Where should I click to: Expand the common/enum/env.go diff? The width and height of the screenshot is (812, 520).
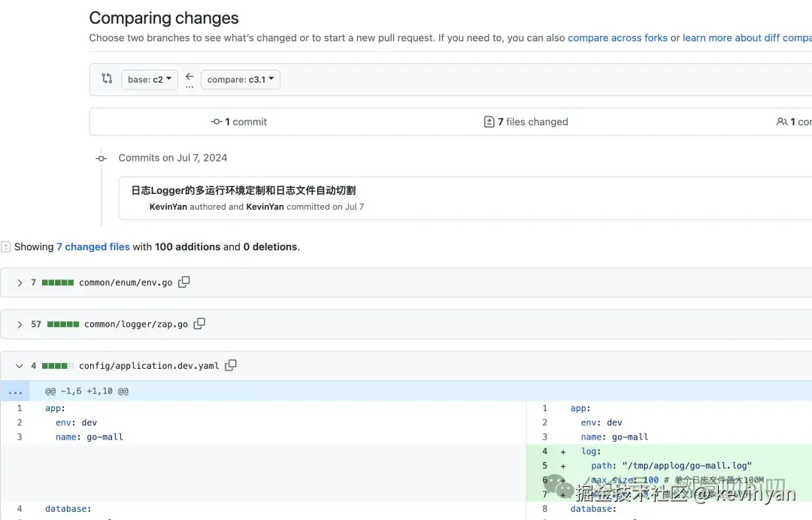click(20, 283)
